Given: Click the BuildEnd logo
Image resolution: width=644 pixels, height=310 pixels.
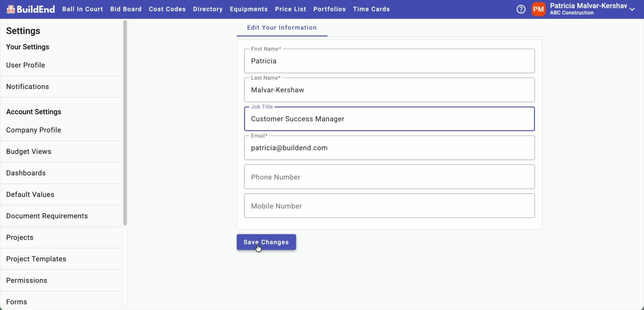Looking at the screenshot, I should point(31,9).
